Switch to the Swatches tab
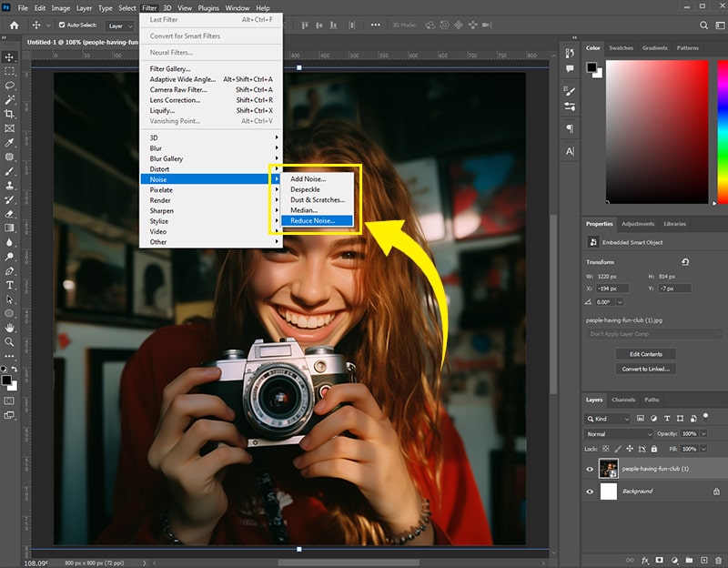Viewport: 728px width, 568px height. pyautogui.click(x=621, y=48)
